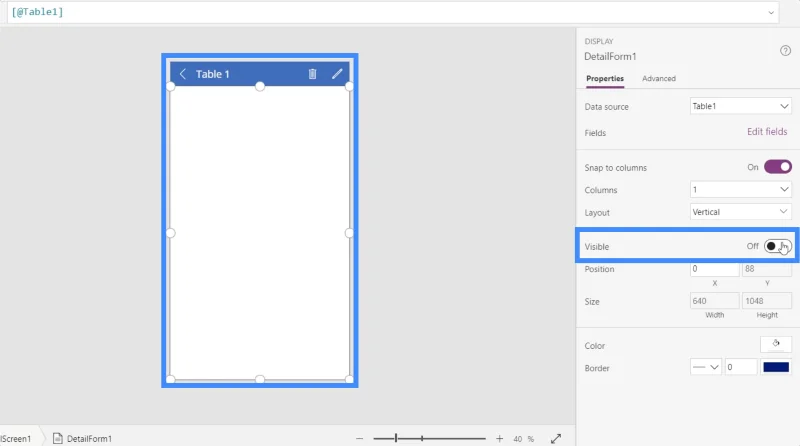Open the help question mark icon

tap(785, 51)
